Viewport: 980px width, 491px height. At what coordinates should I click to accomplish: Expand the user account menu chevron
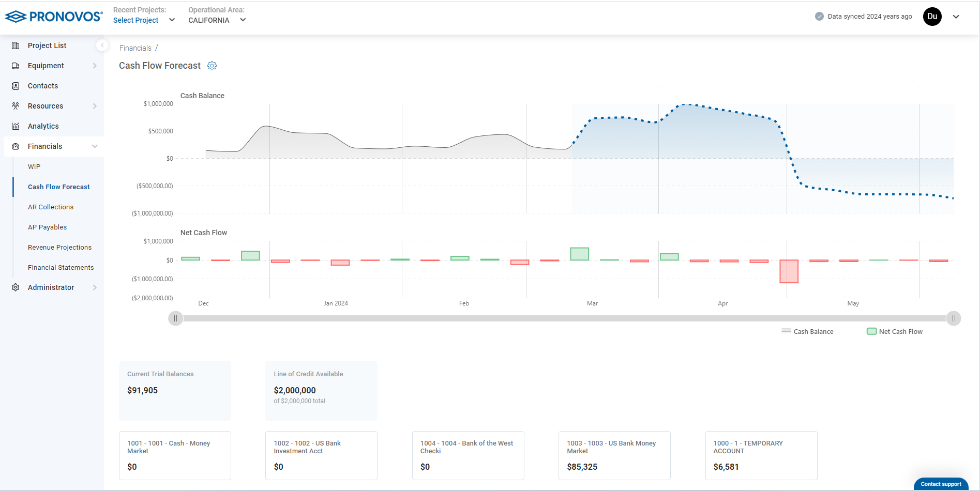(956, 17)
